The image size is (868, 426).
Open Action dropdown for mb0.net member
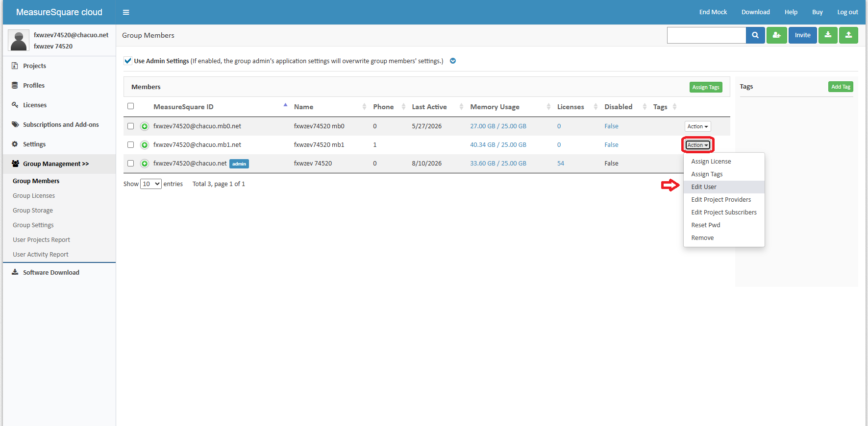tap(697, 126)
